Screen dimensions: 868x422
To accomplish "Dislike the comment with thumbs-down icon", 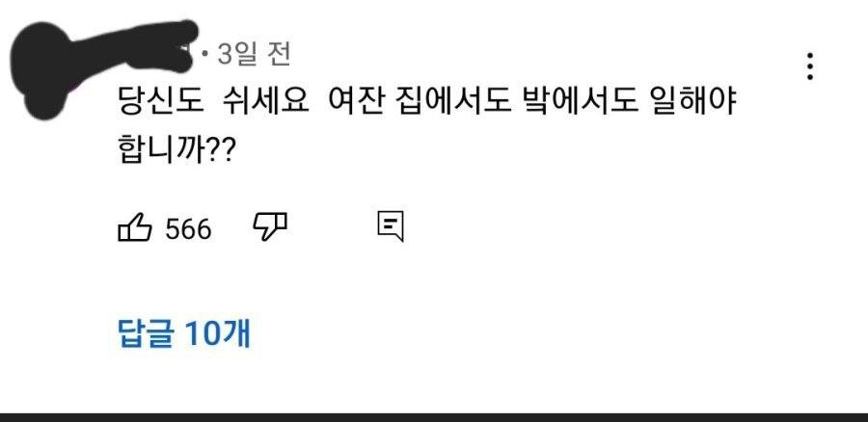I will pos(270,226).
